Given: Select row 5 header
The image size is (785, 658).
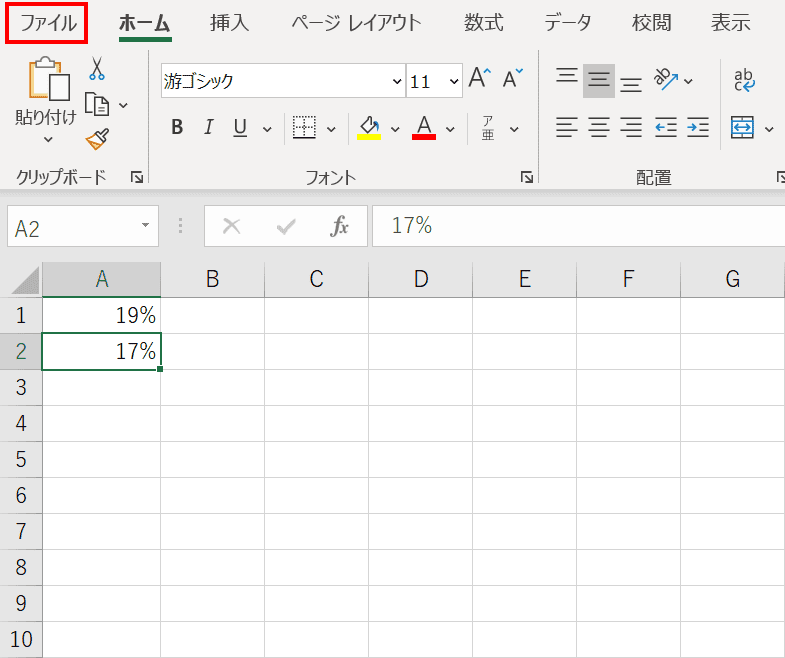Looking at the screenshot, I should pos(21,459).
